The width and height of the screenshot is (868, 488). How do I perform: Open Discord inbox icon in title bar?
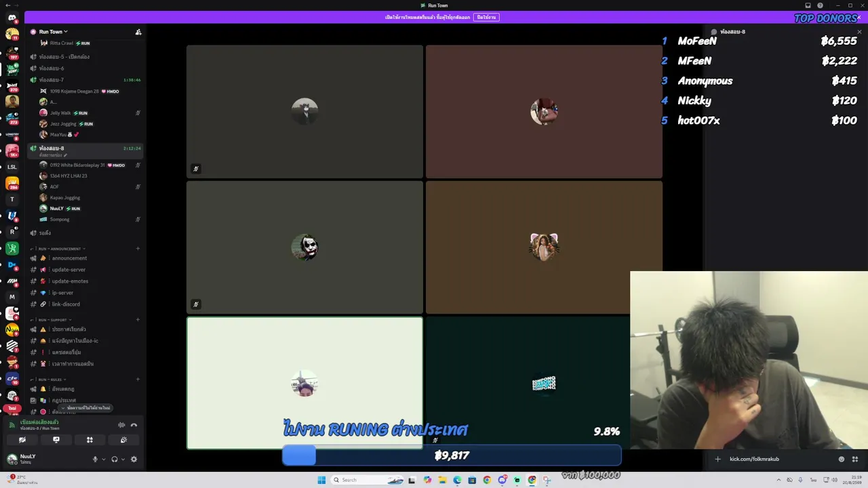(808, 5)
